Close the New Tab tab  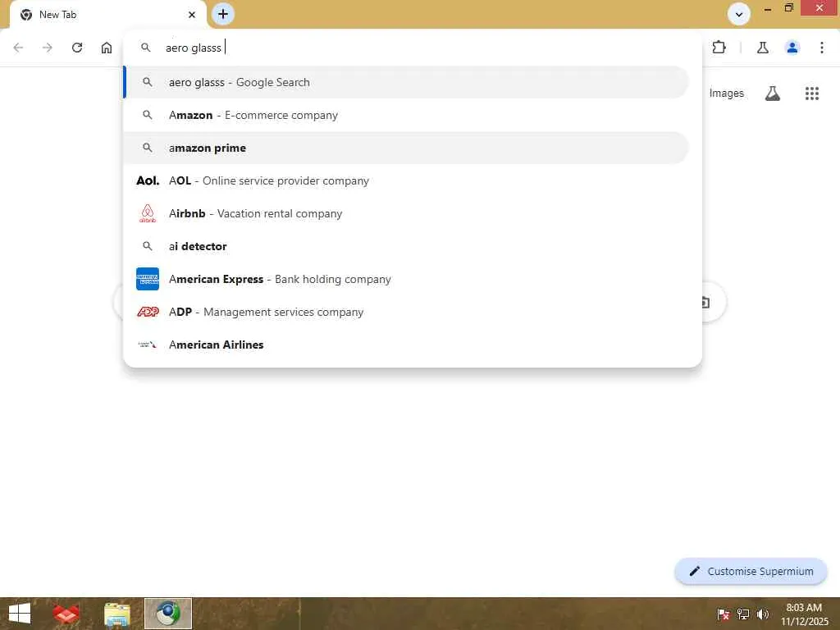[192, 15]
